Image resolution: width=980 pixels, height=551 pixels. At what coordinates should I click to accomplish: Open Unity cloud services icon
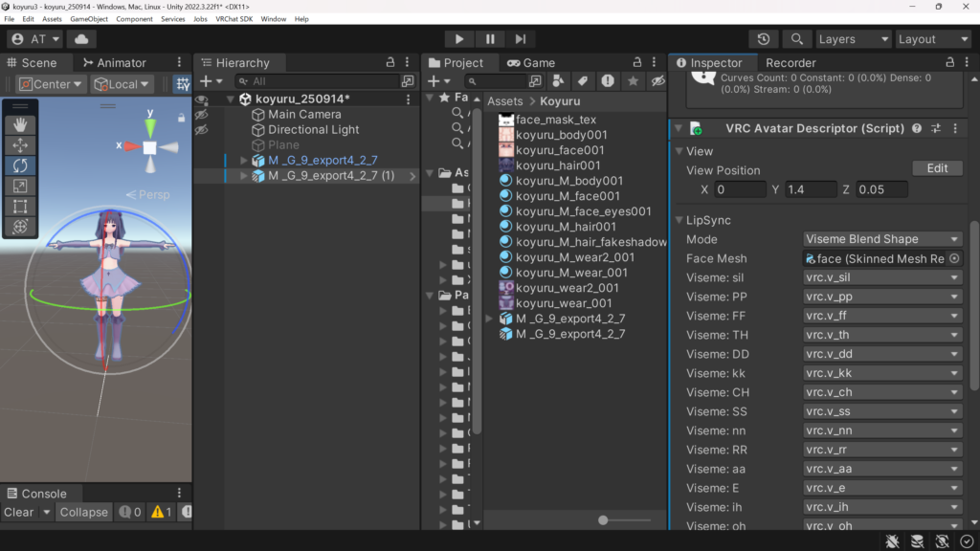pos(81,38)
